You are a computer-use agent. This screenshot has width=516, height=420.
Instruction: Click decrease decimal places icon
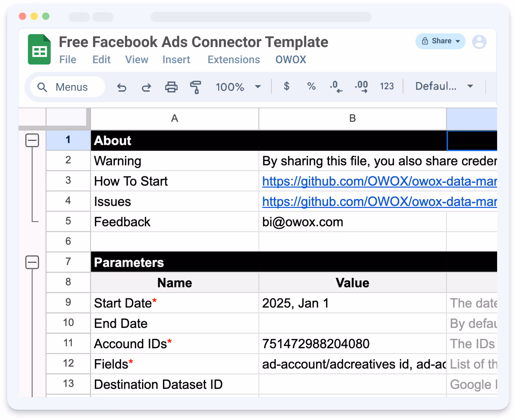tap(336, 87)
